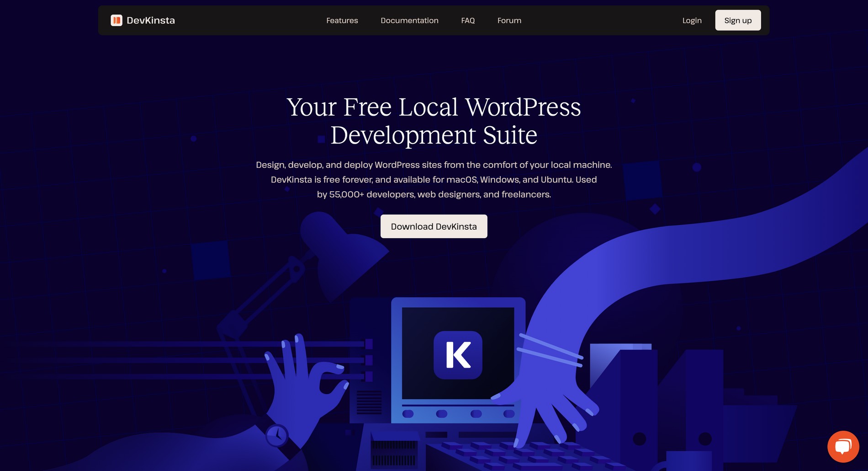Image resolution: width=868 pixels, height=471 pixels.
Task: Open the FAQ nav link
Action: (x=468, y=21)
